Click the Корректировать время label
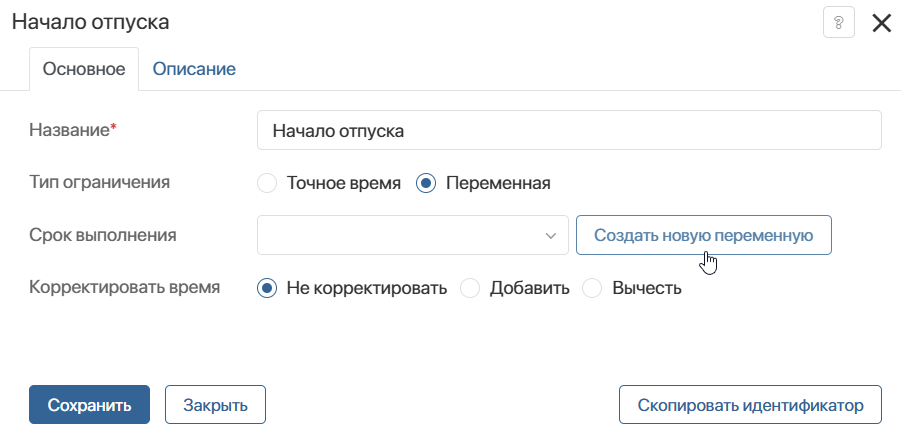The height and width of the screenshot is (431, 901). [x=125, y=287]
